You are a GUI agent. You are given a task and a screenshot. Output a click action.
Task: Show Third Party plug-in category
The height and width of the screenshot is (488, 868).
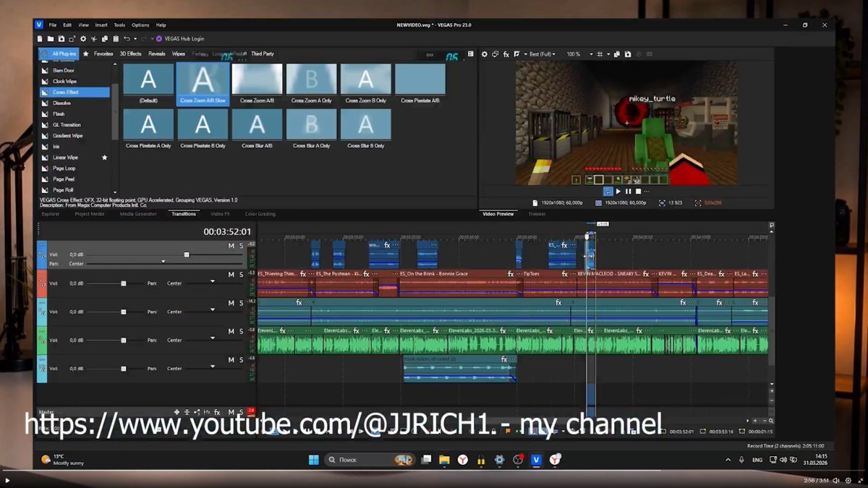263,53
